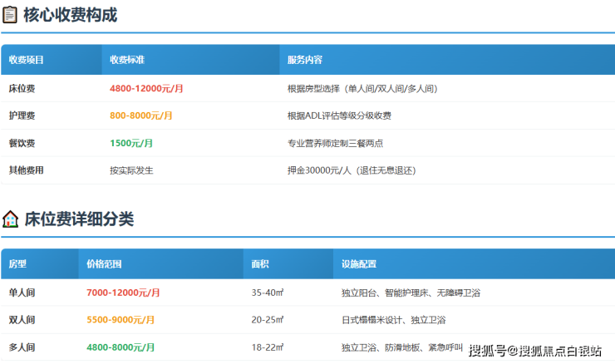Click the 18-22㎡ area cell
Image resolution: width=615 pixels, height=364 pixels.
click(268, 347)
